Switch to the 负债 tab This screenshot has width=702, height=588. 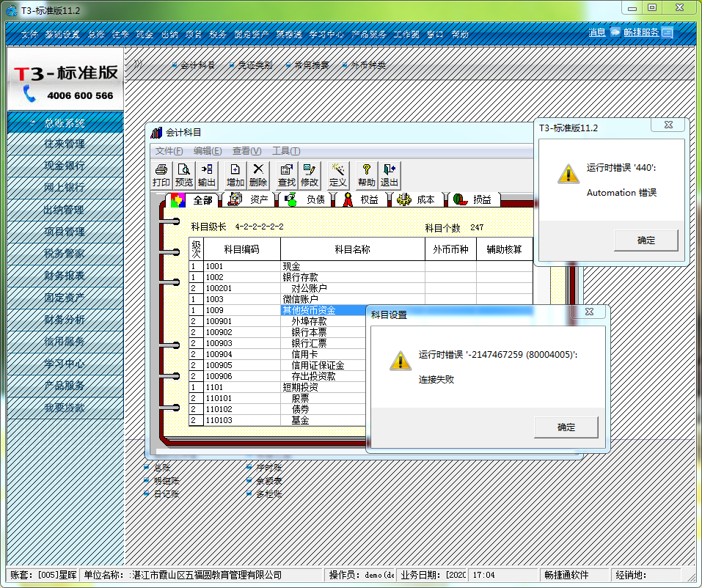pos(305,199)
